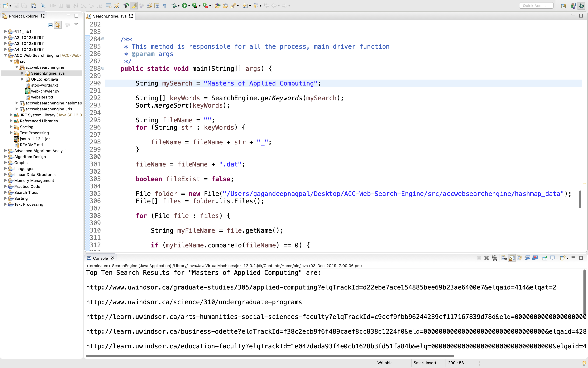This screenshot has height=368, width=588.
Task: Collapse main method fold at line 288
Action: (x=103, y=68)
